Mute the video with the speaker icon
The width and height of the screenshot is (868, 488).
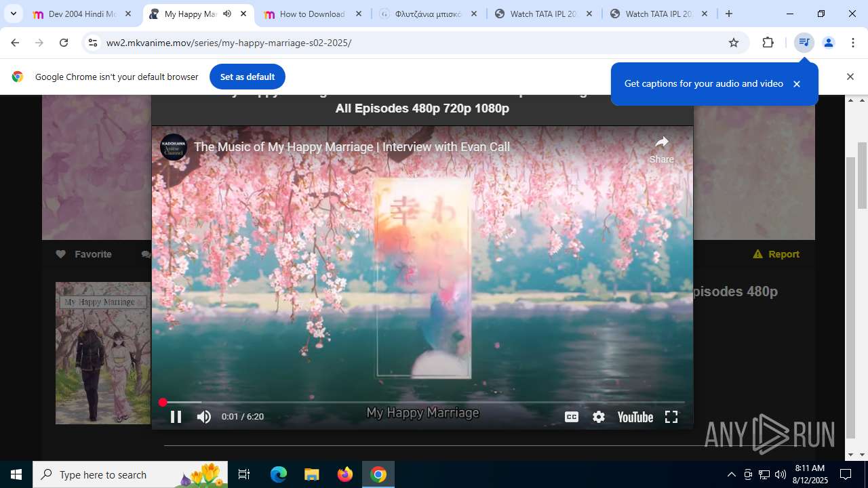(x=203, y=417)
